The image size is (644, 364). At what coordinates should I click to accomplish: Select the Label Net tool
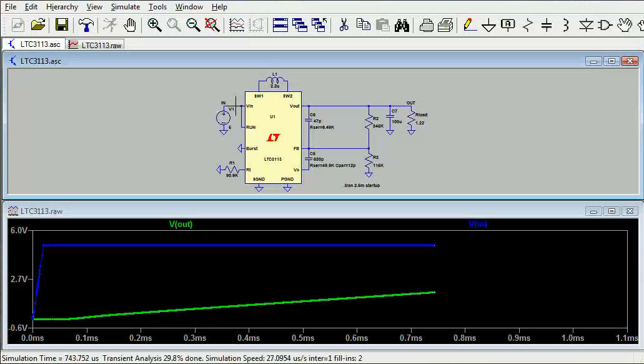coord(508,25)
